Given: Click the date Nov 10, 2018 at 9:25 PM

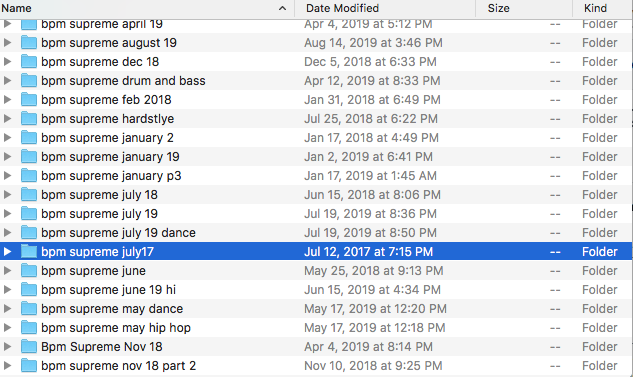Looking at the screenshot, I should (373, 365).
